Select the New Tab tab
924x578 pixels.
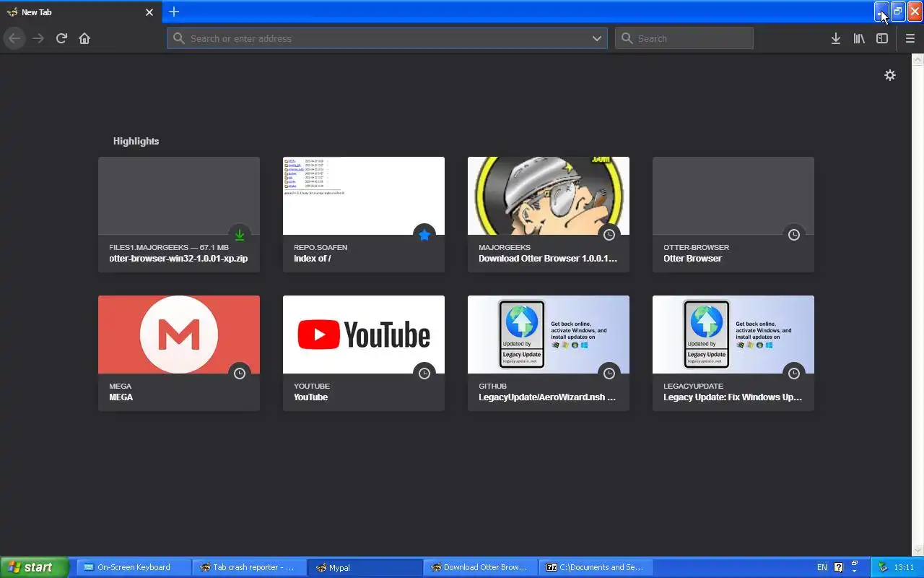click(79, 12)
